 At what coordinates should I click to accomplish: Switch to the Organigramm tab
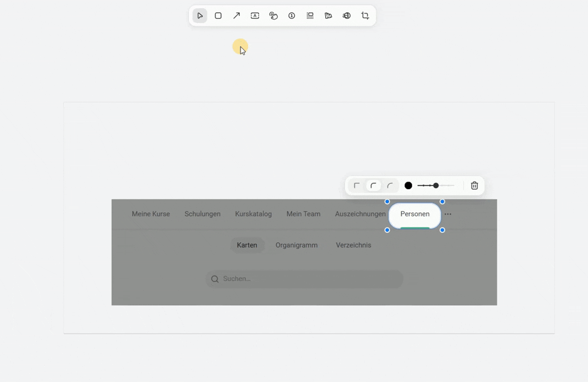click(x=296, y=245)
